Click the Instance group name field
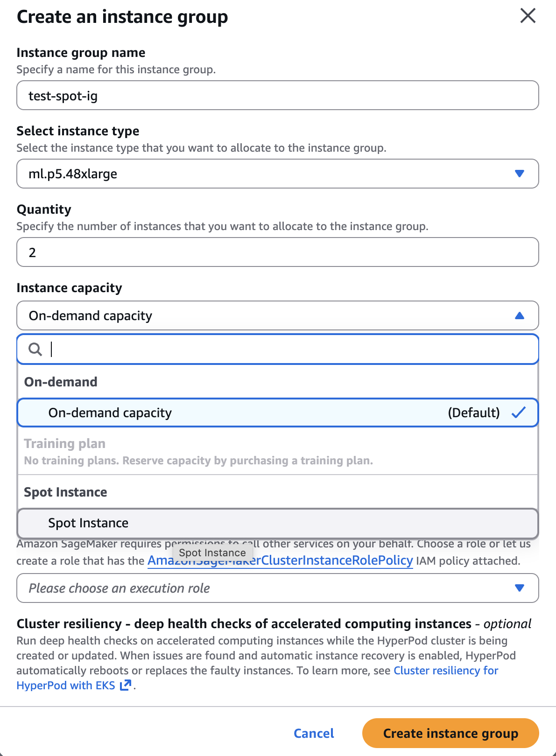 pyautogui.click(x=277, y=96)
